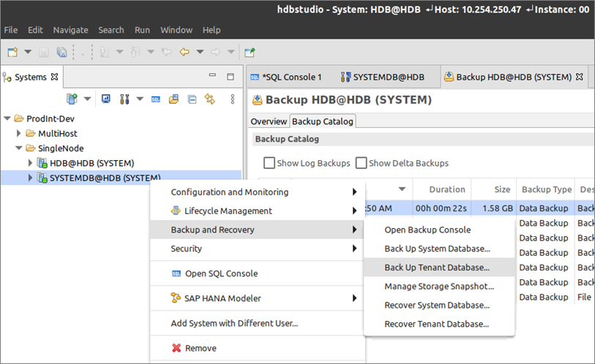This screenshot has height=364, width=595.
Task: Choose Recover System Database...
Action: (x=439, y=306)
